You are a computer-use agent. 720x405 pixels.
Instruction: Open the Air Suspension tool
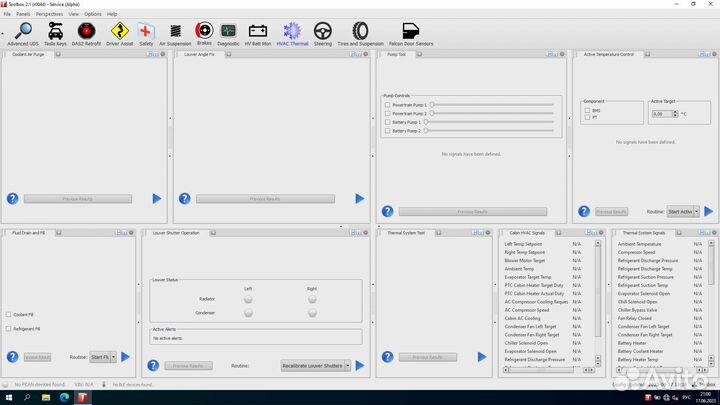175,34
